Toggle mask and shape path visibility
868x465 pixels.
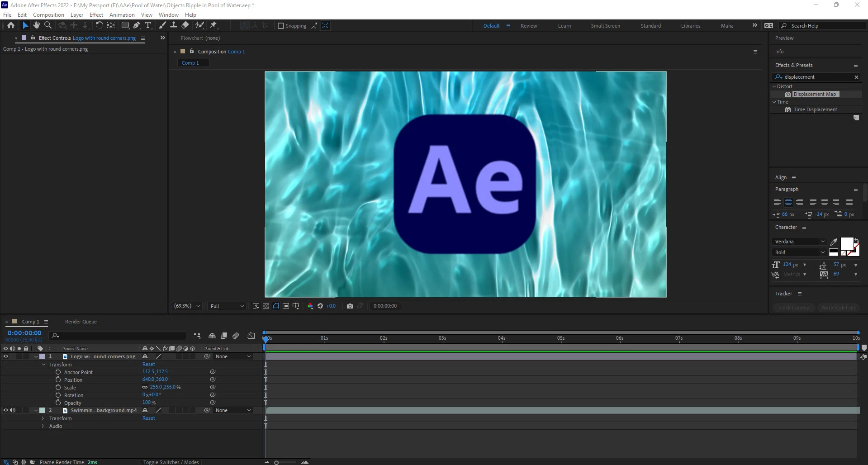276,306
